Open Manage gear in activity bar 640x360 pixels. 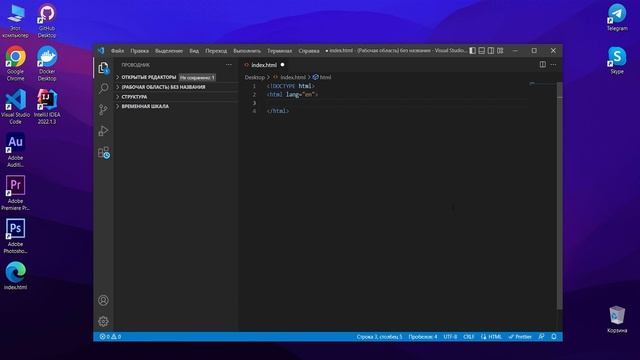pos(103,322)
